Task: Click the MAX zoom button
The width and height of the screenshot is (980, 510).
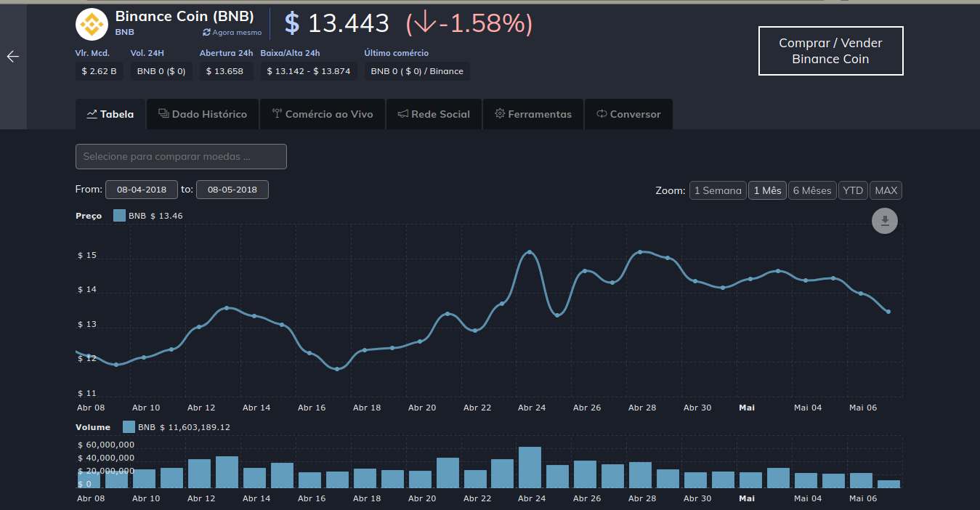Action: point(886,190)
